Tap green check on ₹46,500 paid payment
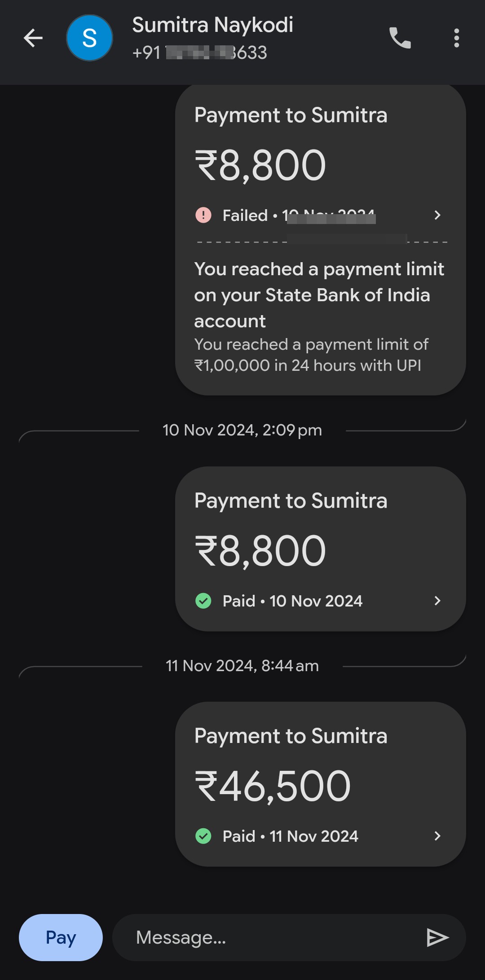This screenshot has width=485, height=980. click(x=203, y=836)
